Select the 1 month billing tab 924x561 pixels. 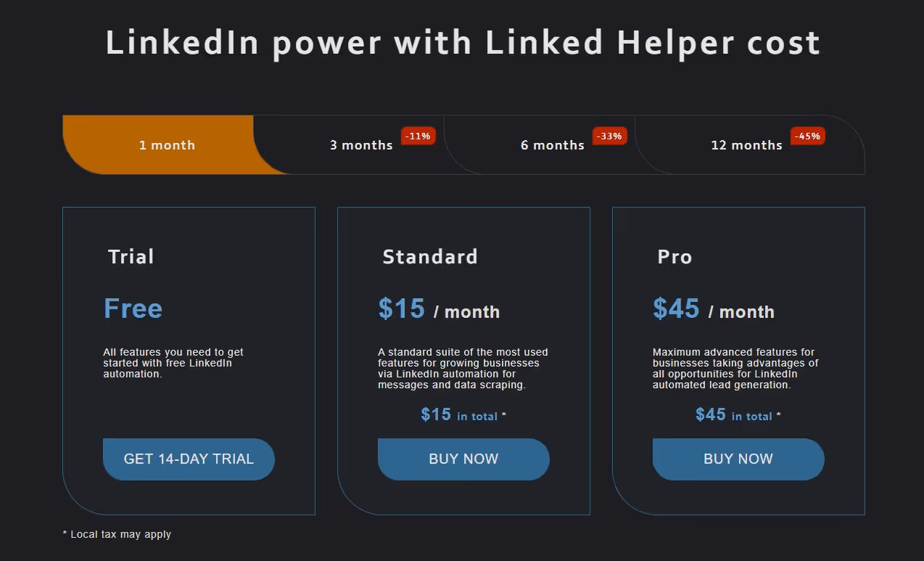(167, 145)
